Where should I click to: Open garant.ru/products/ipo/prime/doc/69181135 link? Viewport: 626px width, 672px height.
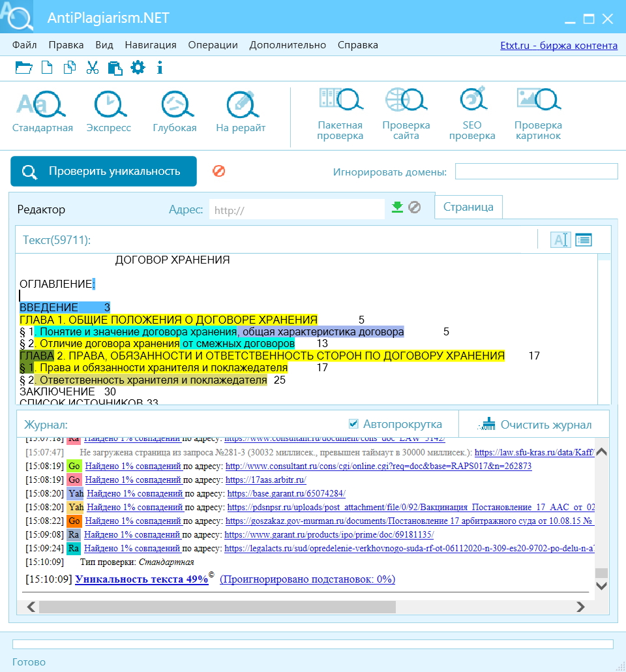pyautogui.click(x=329, y=535)
